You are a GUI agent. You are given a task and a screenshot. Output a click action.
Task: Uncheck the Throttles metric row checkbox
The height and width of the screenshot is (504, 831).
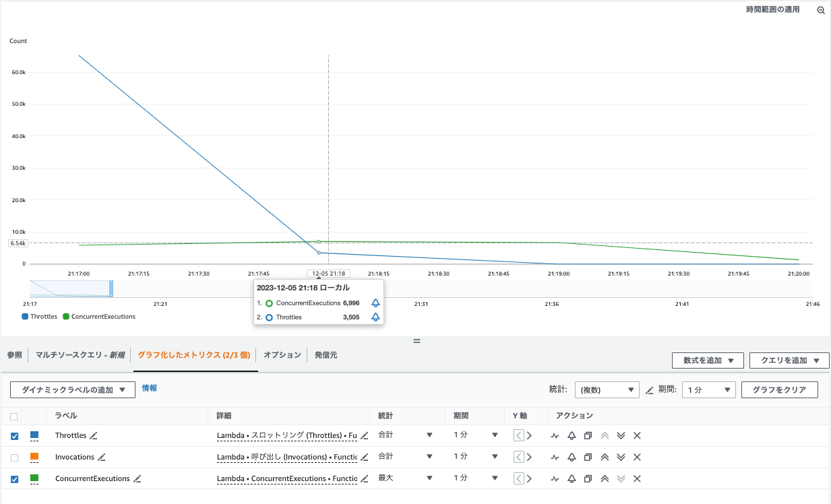pos(14,435)
